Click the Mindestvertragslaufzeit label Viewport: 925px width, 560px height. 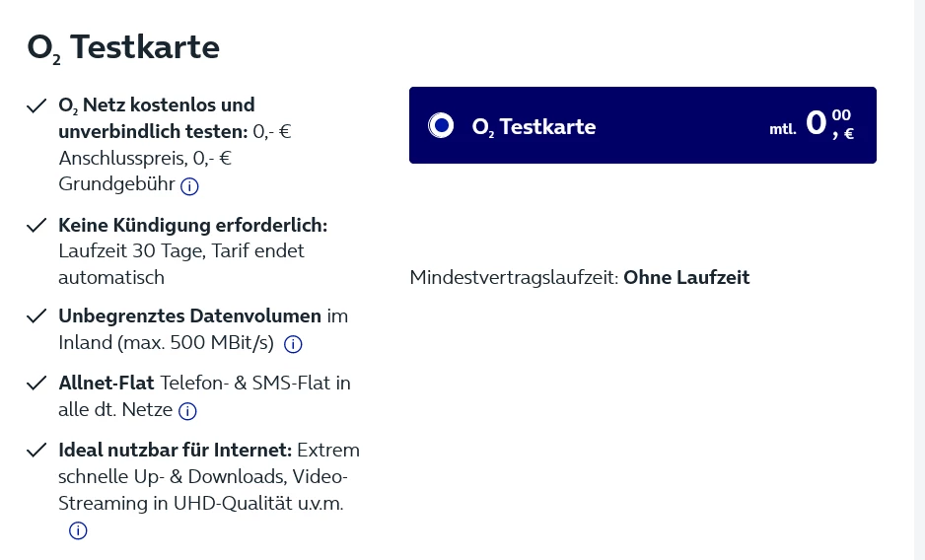click(x=514, y=277)
